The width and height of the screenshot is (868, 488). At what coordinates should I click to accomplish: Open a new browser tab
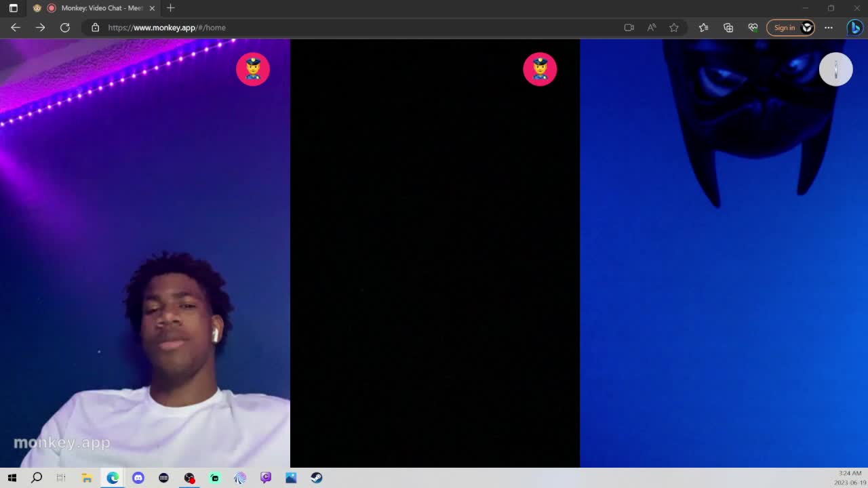coord(170,8)
